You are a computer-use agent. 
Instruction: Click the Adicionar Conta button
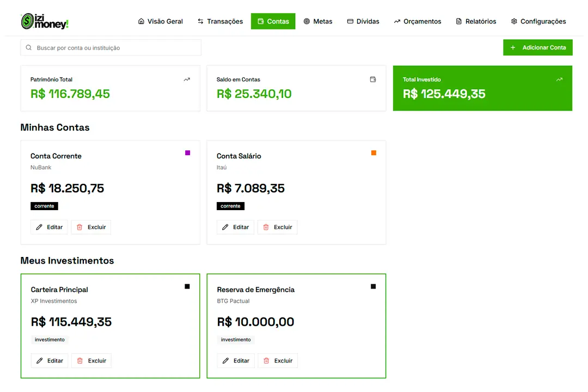click(x=538, y=47)
